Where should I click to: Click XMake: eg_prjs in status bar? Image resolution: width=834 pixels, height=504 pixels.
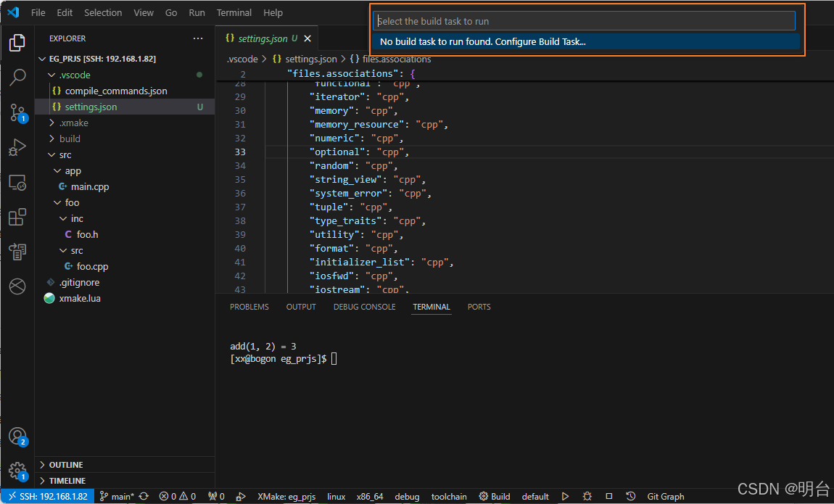tap(286, 497)
